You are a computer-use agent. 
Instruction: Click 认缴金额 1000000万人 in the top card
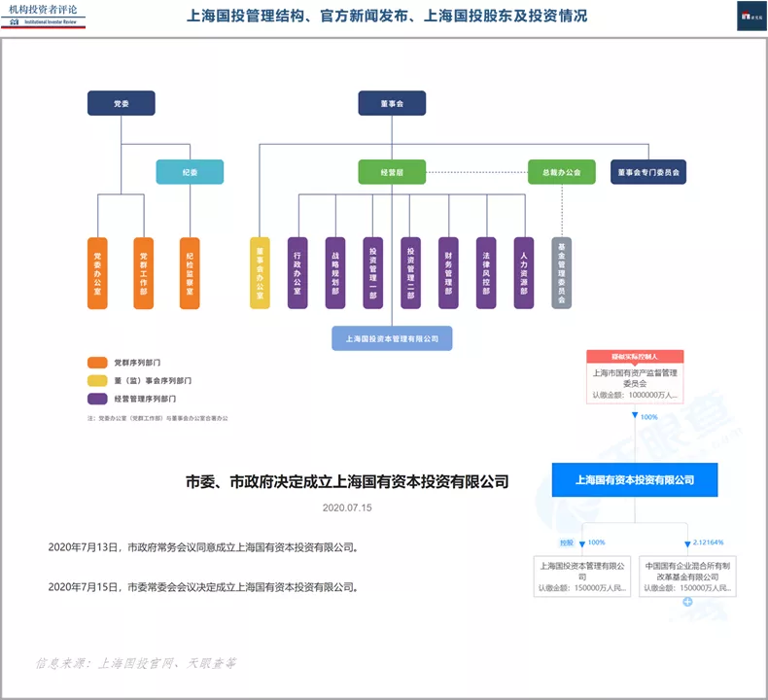(x=635, y=395)
